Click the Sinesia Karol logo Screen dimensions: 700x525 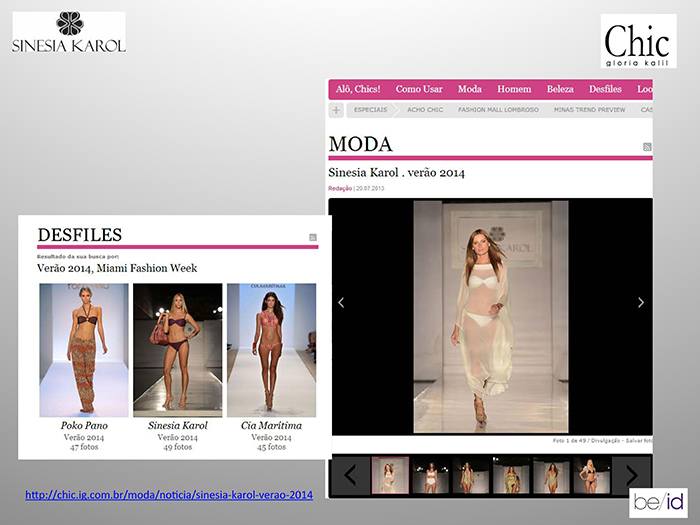69,32
